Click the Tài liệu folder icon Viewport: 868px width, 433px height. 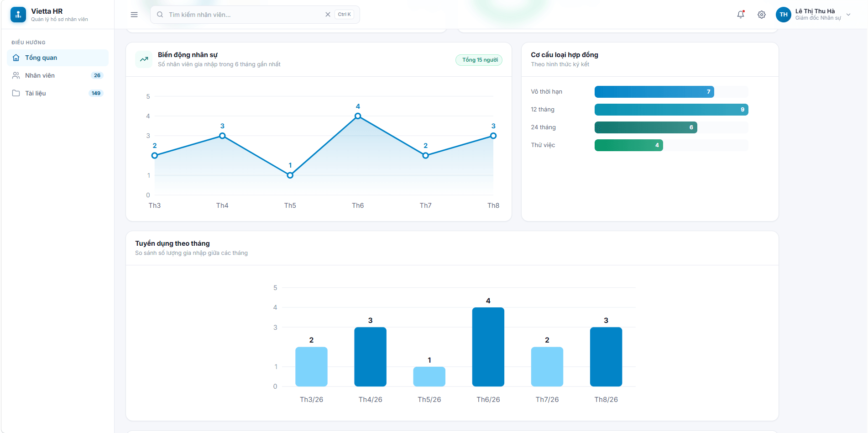pyautogui.click(x=16, y=93)
